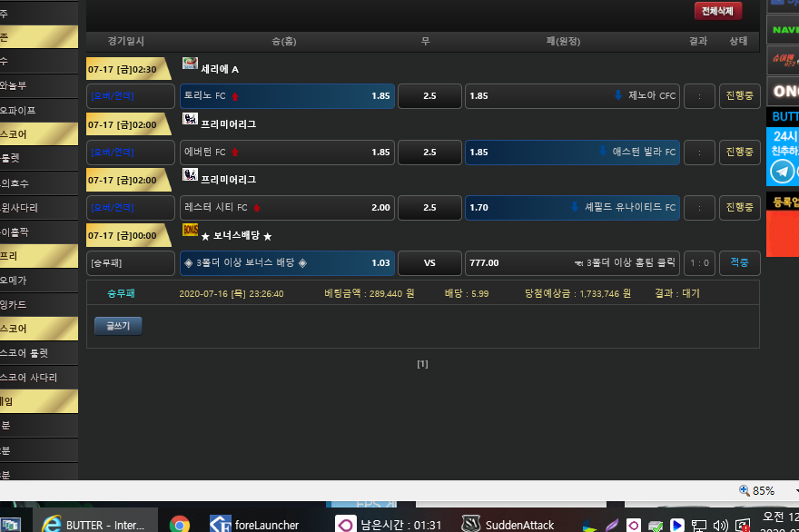799x532 pixels.
Task: Click the red up arrow beside 토리노 FC
Action: (x=235, y=96)
